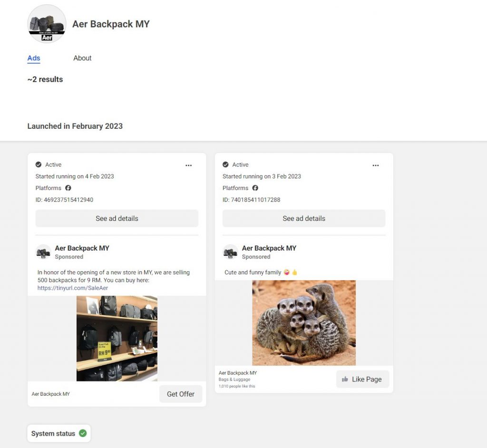Click the Like Page button
The height and width of the screenshot is (448, 487).
[x=362, y=379]
